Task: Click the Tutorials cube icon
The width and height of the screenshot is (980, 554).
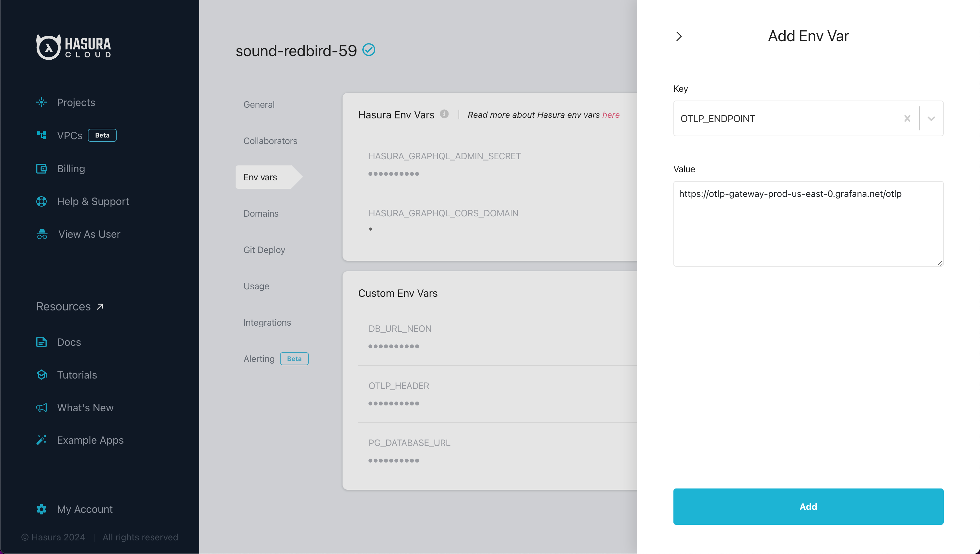Action: [41, 375]
